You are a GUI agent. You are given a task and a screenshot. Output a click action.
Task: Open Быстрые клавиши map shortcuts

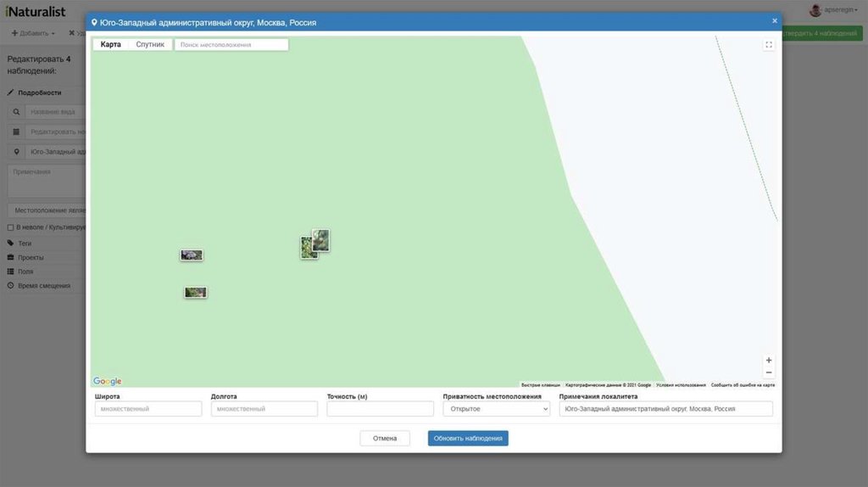point(540,385)
